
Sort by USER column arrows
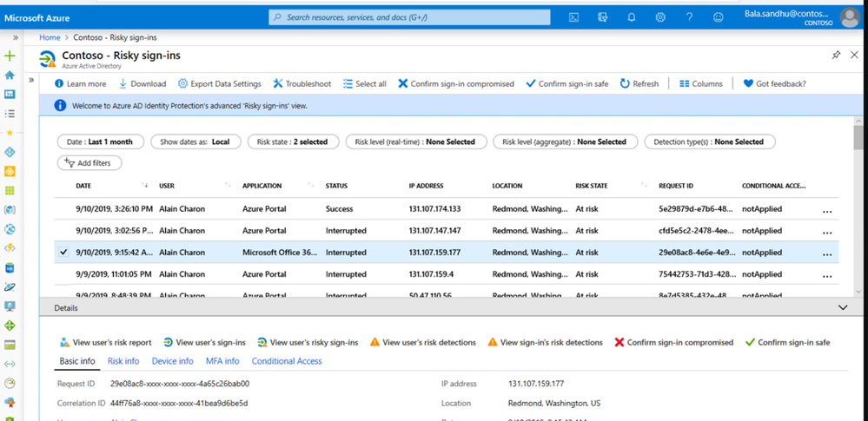click(x=228, y=186)
